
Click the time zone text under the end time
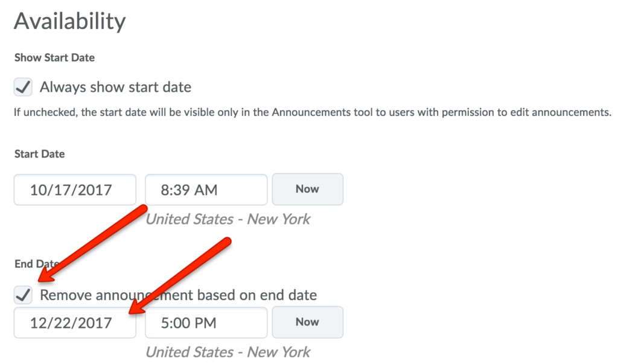coord(228,351)
